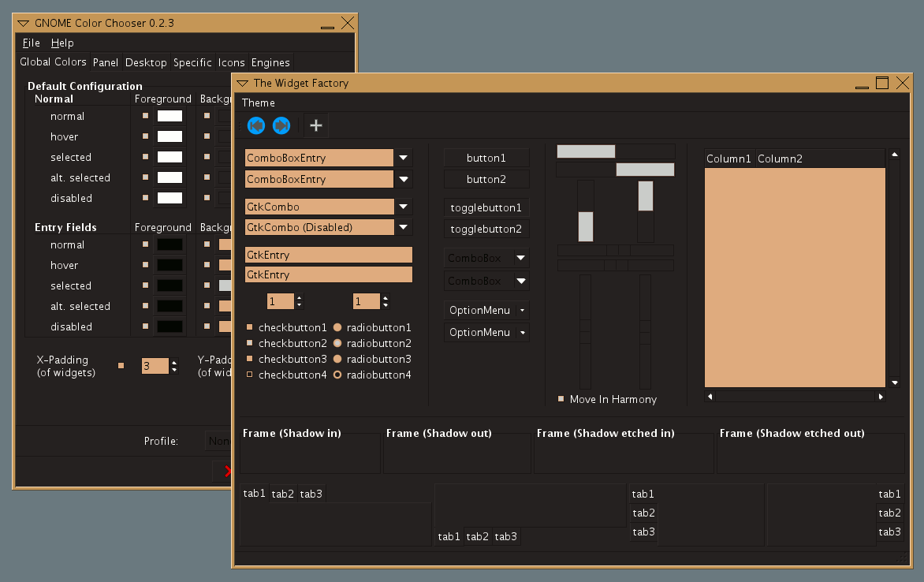Screen dimensions: 924x582
Task: Increase the X-Padding spin value
Action: click(x=173, y=362)
